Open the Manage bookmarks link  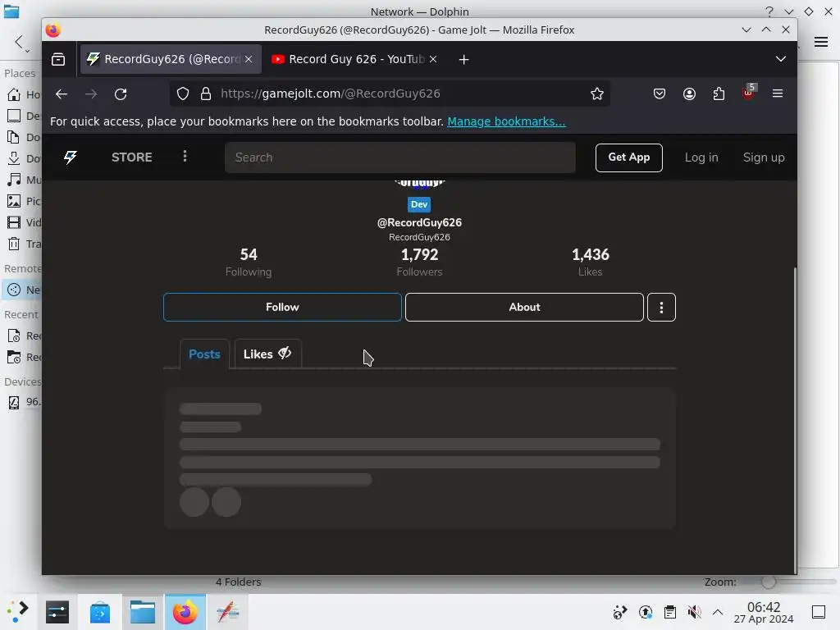(506, 121)
